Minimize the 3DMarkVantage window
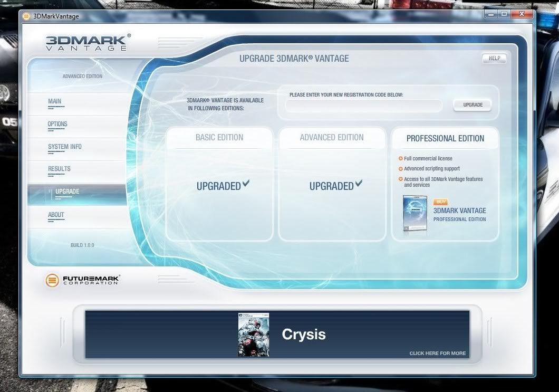Image resolution: width=559 pixels, height=392 pixels. 491,14
